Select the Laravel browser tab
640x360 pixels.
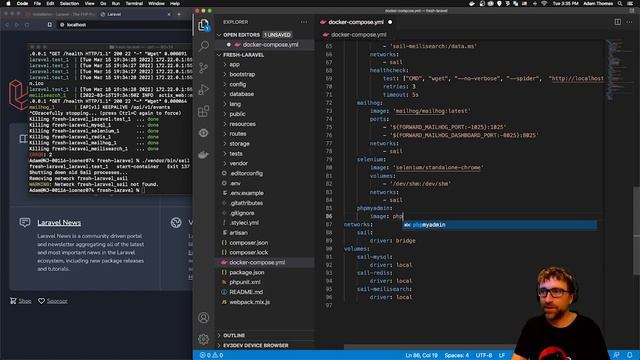coord(135,14)
